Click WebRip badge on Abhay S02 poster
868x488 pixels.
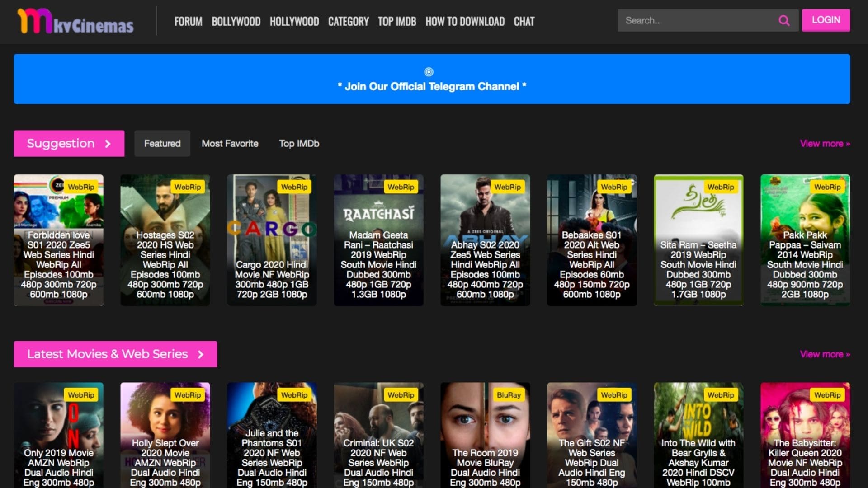507,187
